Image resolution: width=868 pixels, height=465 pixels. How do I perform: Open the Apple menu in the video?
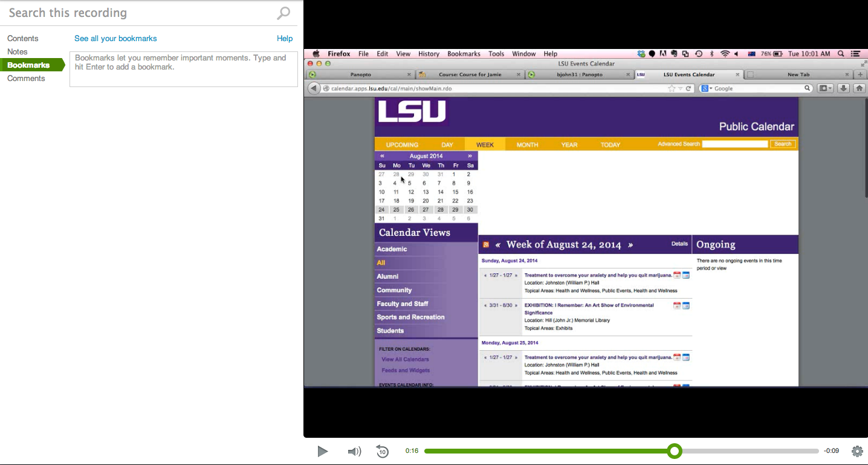coord(316,54)
